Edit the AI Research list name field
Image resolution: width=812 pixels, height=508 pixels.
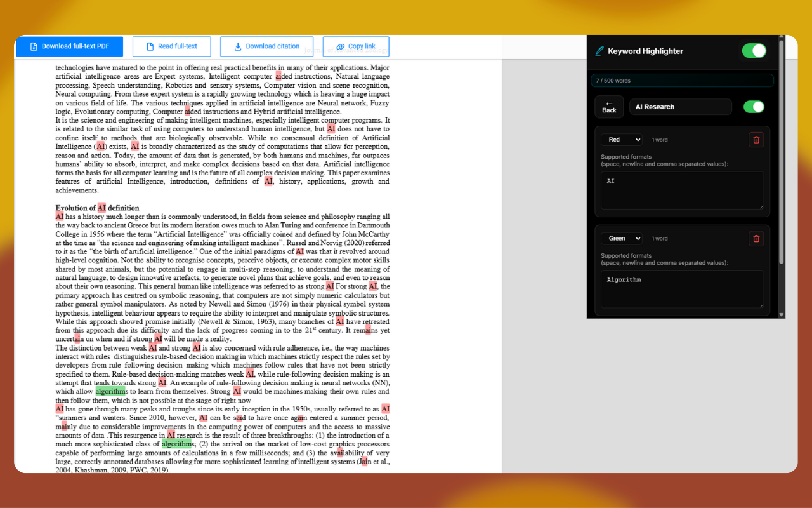tap(680, 107)
